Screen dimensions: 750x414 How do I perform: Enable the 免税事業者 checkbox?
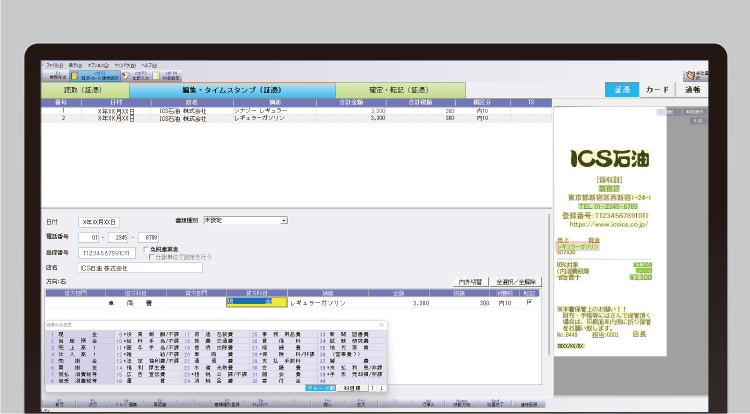(146, 249)
